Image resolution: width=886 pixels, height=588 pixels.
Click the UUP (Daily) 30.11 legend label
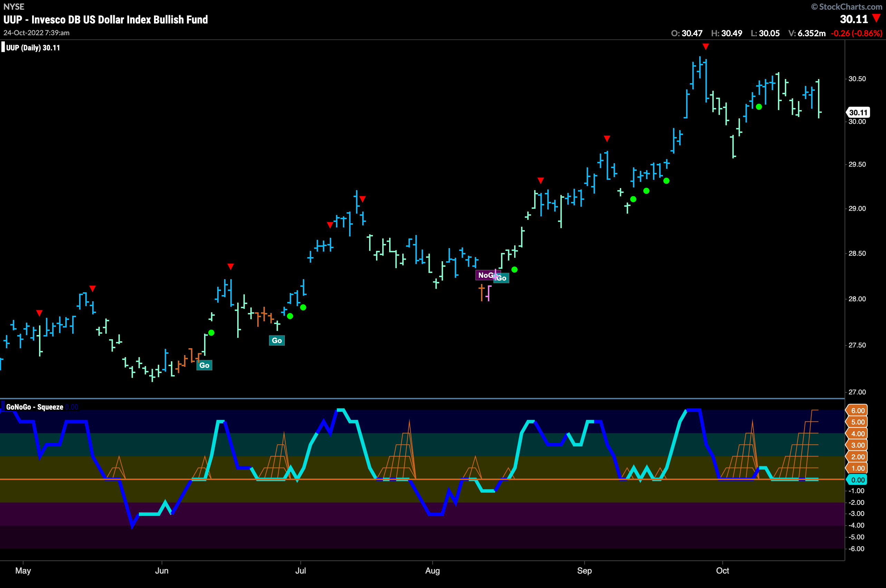(x=33, y=48)
